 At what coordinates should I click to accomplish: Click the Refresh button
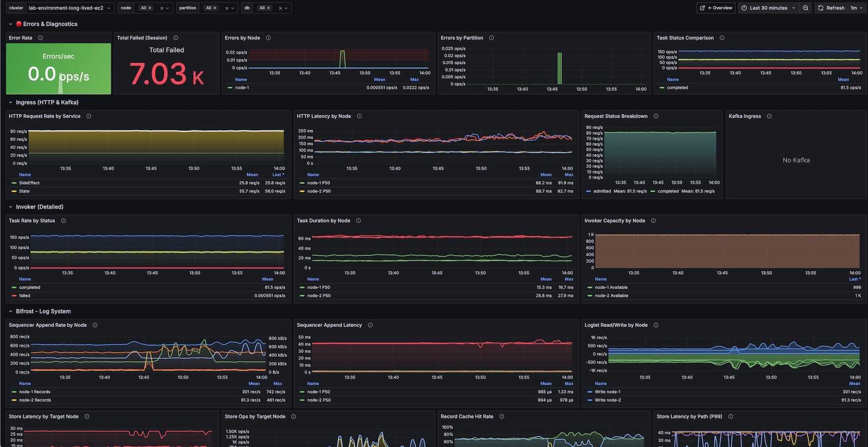pos(831,8)
